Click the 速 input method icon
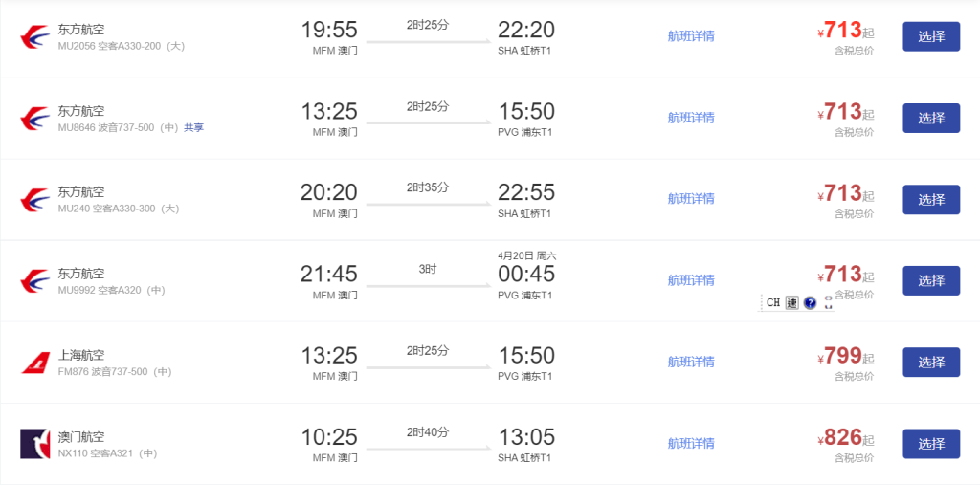Screen dimensions: 980x485 791,303
